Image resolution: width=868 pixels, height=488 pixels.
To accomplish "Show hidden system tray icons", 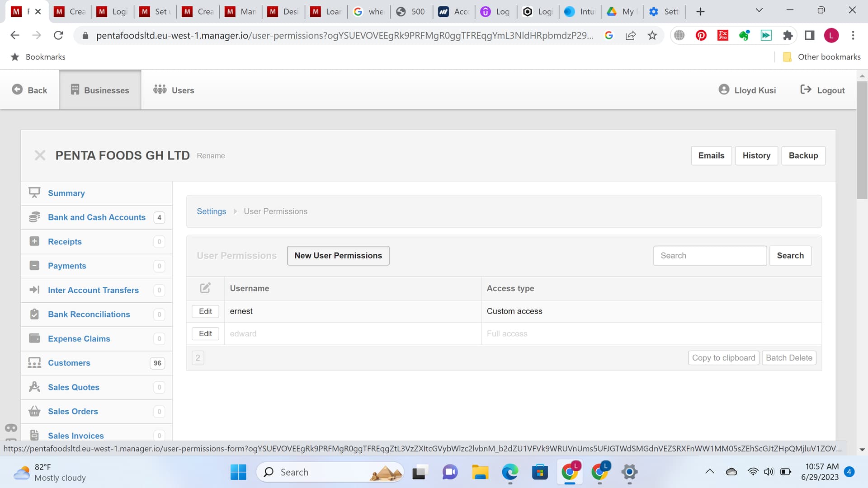I will tap(710, 472).
